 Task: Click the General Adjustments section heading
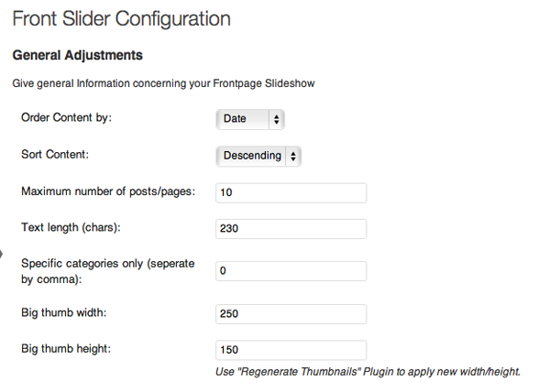[x=78, y=55]
